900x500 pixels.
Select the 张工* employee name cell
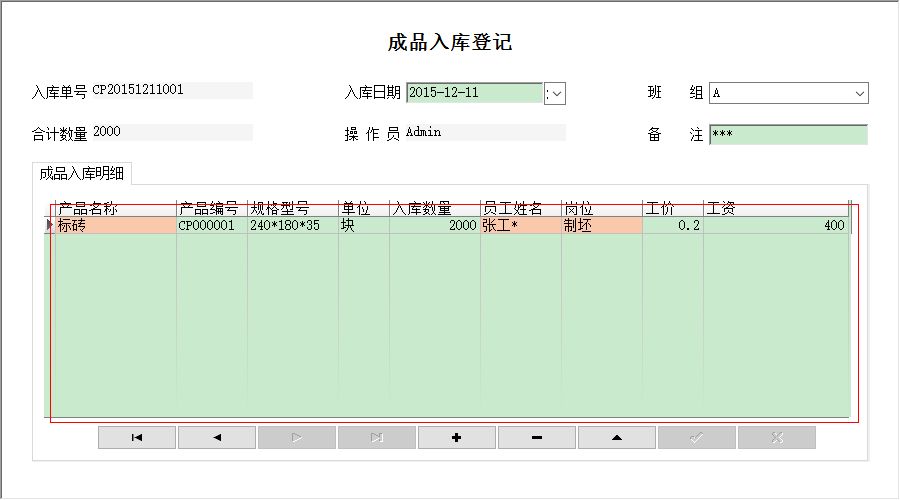coord(521,226)
